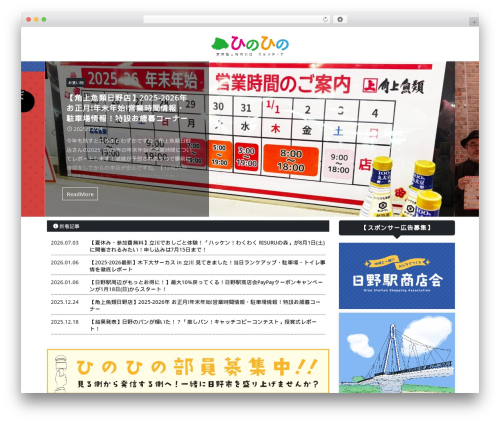Click the red left-side slide preview panel
The height and width of the screenshot is (423, 500).
[33, 139]
